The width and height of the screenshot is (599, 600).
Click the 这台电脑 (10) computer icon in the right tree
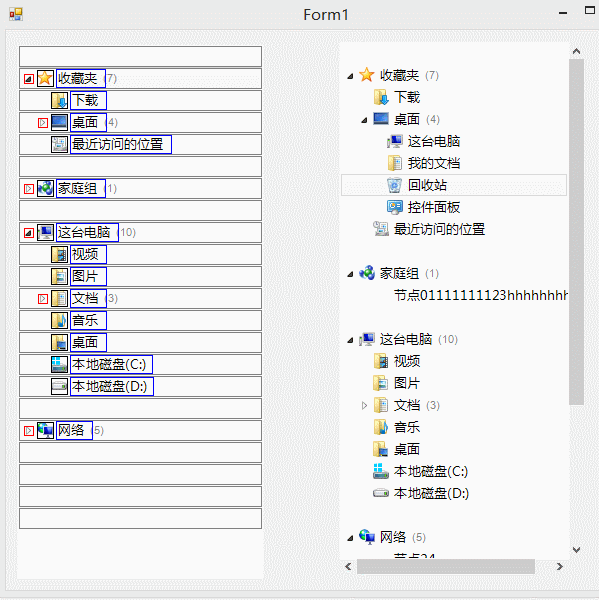(367, 339)
